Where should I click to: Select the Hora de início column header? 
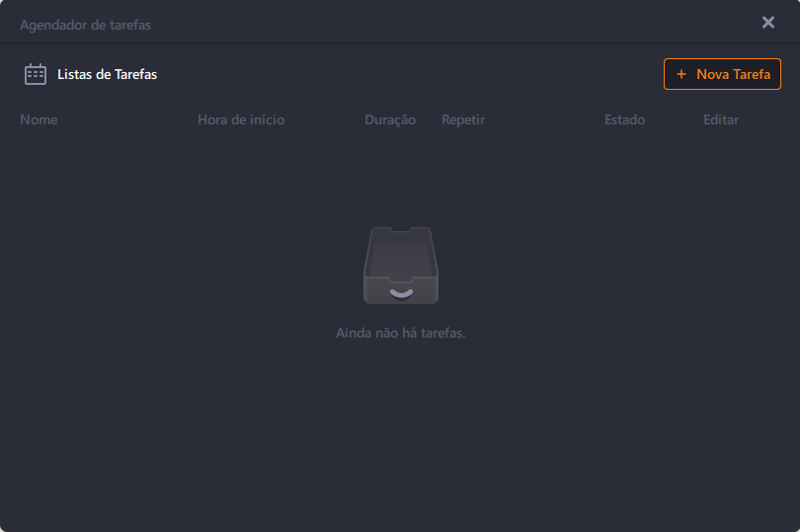click(241, 119)
